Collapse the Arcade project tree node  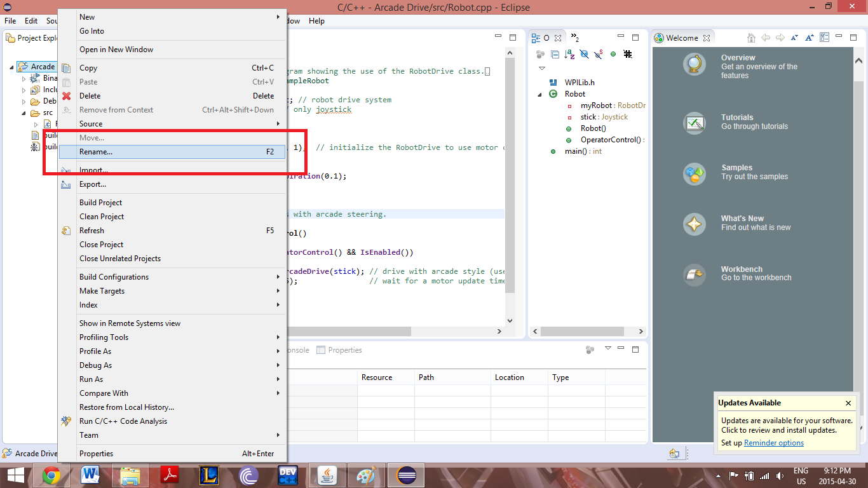[12, 67]
